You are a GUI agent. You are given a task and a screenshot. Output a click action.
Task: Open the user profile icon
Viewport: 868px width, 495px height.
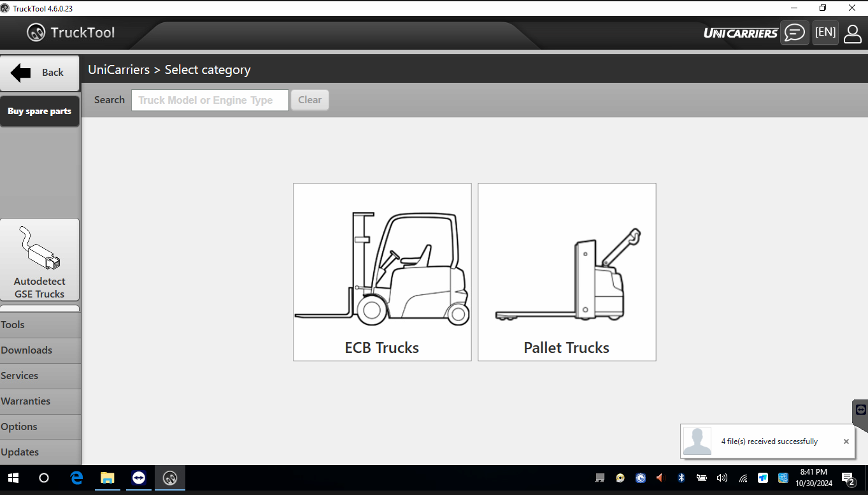coord(852,32)
